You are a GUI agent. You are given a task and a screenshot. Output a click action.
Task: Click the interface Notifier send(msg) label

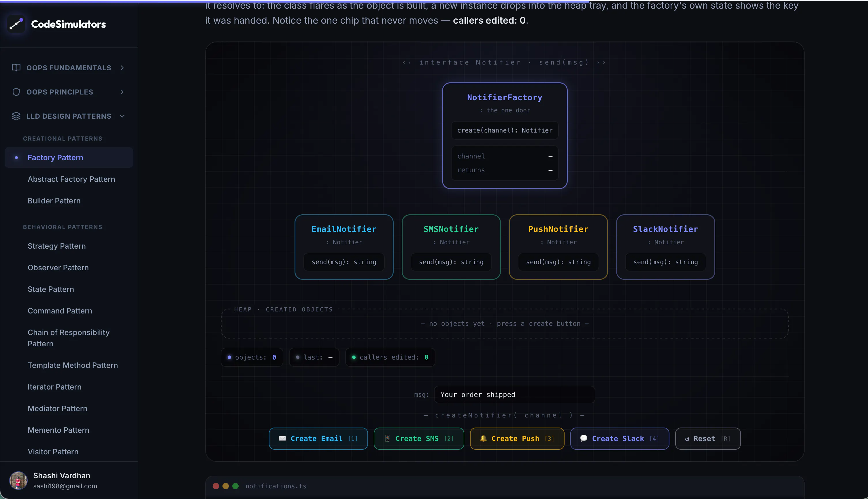pos(504,62)
